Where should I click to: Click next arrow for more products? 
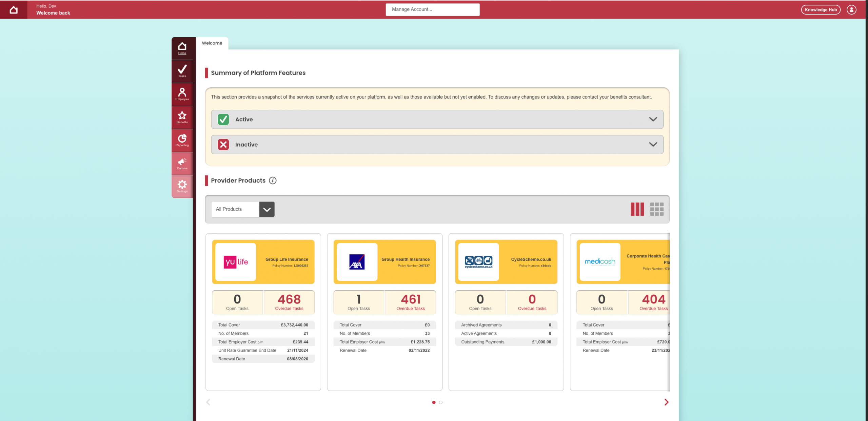coord(666,402)
